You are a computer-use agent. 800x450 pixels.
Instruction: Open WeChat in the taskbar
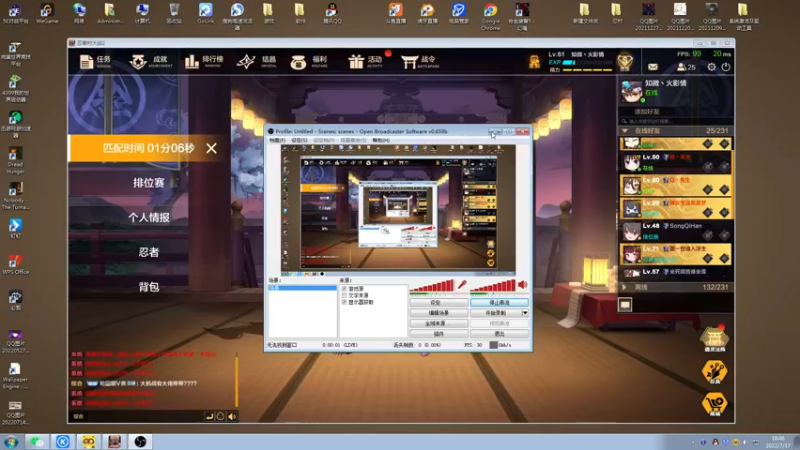tap(37, 441)
